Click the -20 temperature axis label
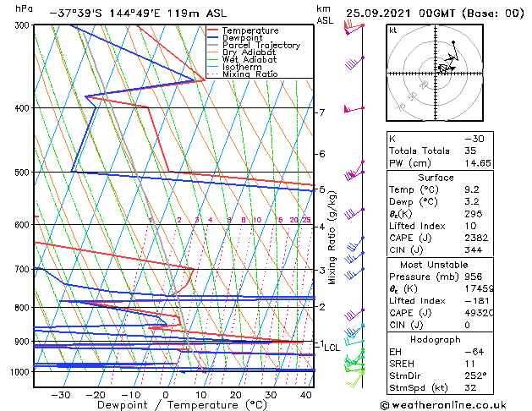The image size is (532, 411). 96,395
